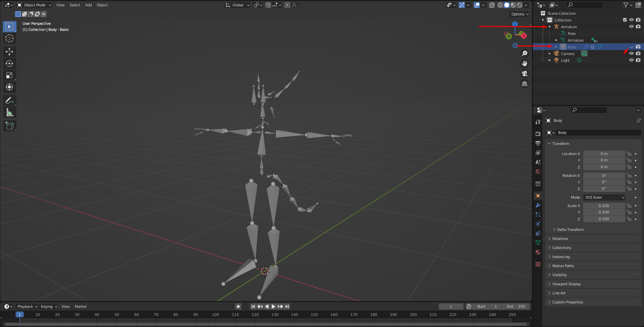Open the Select menu
The height and width of the screenshot is (327, 644).
tap(75, 5)
